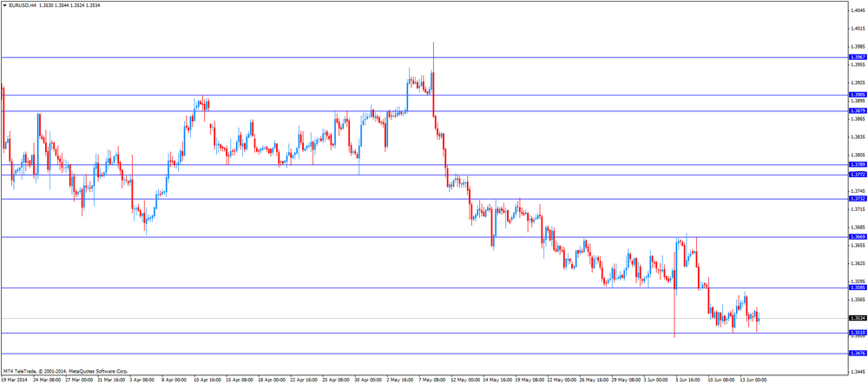
Task: Select the 1.3732 horizontal level price label
Action: [858, 198]
